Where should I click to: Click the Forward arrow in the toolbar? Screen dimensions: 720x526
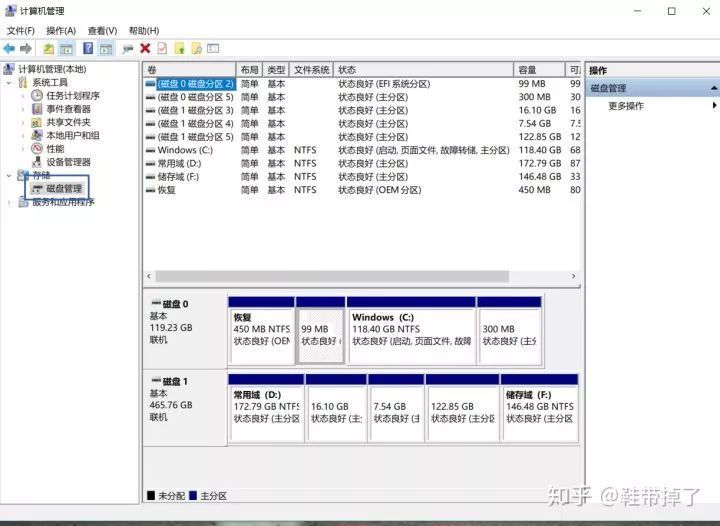pos(26,48)
